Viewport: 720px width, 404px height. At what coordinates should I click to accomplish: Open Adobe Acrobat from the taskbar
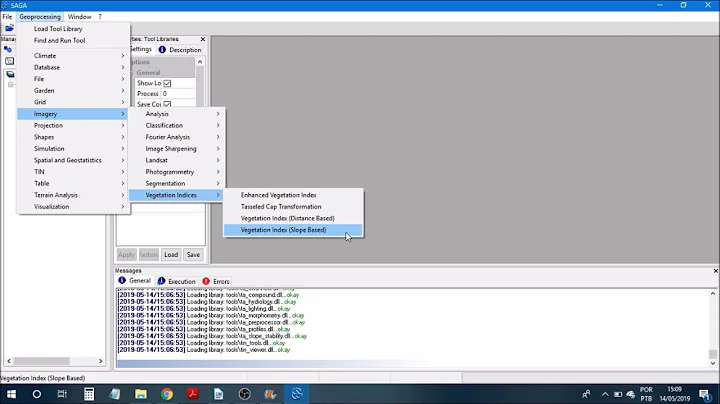[192, 394]
